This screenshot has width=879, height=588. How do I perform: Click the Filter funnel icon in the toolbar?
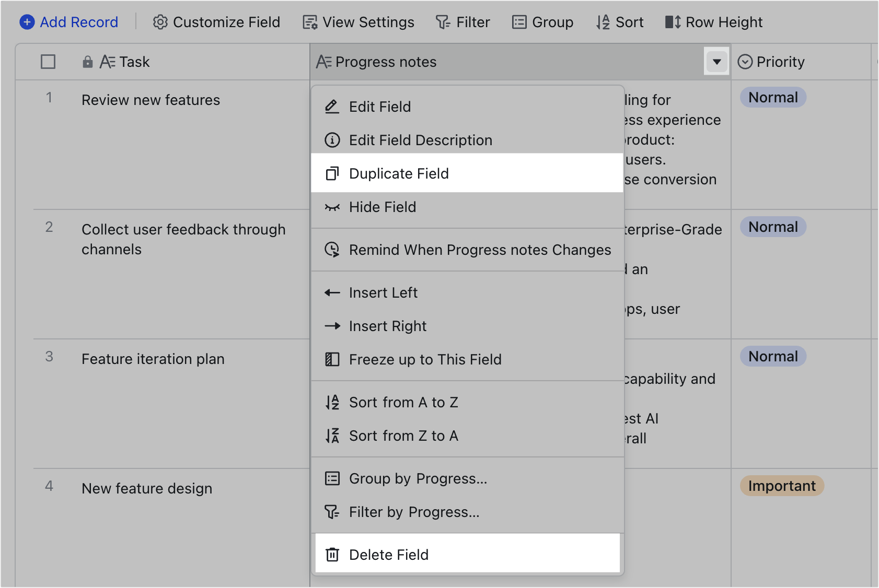click(x=443, y=22)
